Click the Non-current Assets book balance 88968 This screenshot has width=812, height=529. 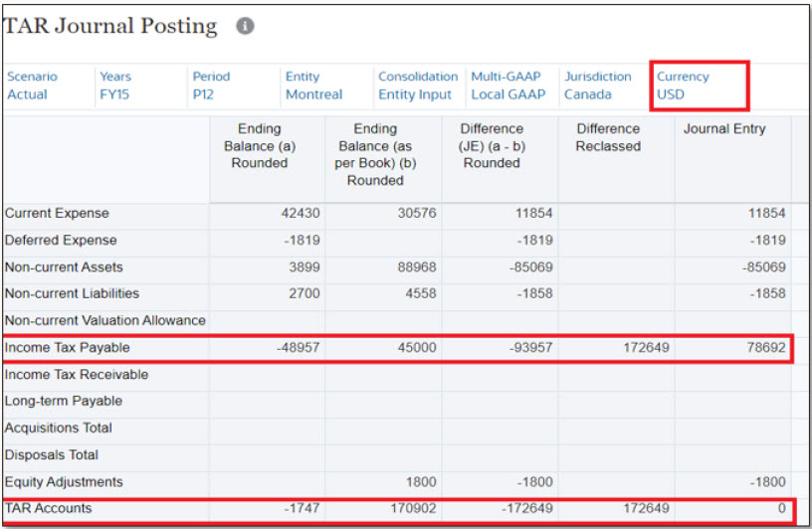coord(383,267)
